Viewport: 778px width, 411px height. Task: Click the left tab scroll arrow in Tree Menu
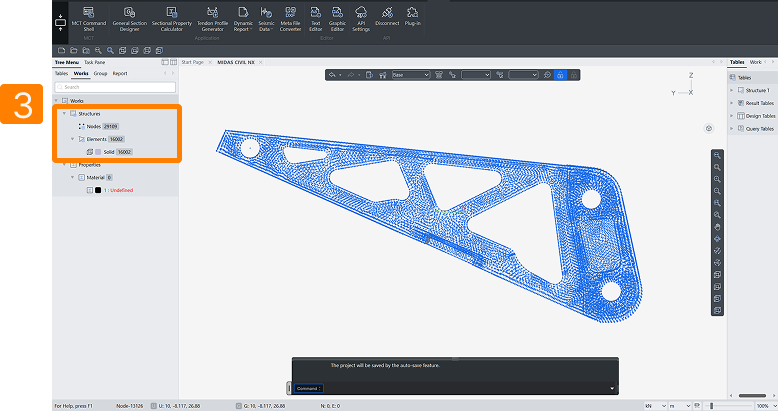click(165, 73)
